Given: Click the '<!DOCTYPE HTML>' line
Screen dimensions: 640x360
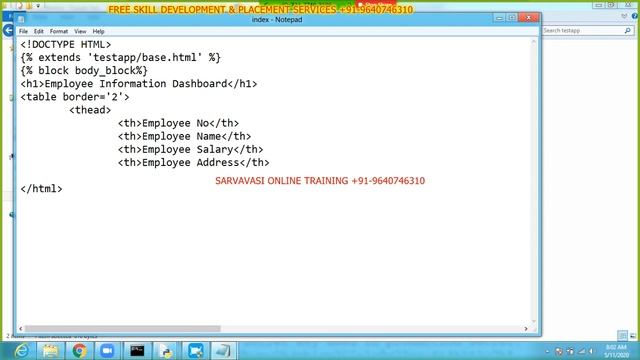Looking at the screenshot, I should pyautogui.click(x=66, y=44).
